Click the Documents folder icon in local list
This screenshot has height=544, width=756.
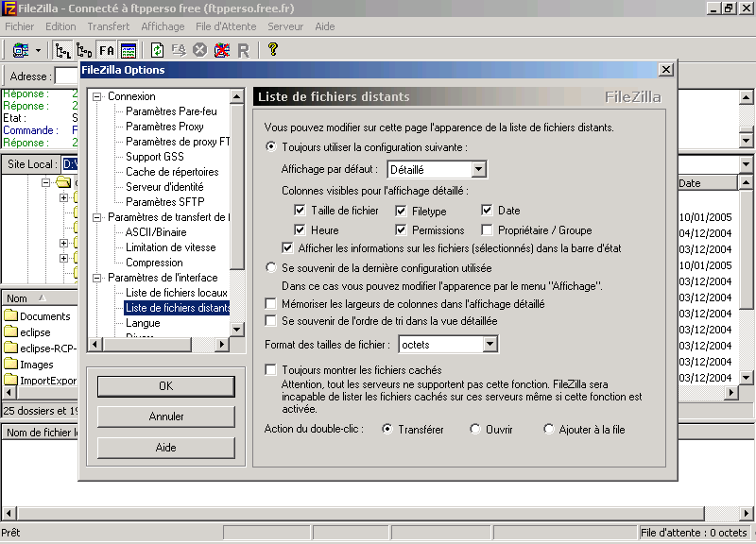pyautogui.click(x=10, y=316)
